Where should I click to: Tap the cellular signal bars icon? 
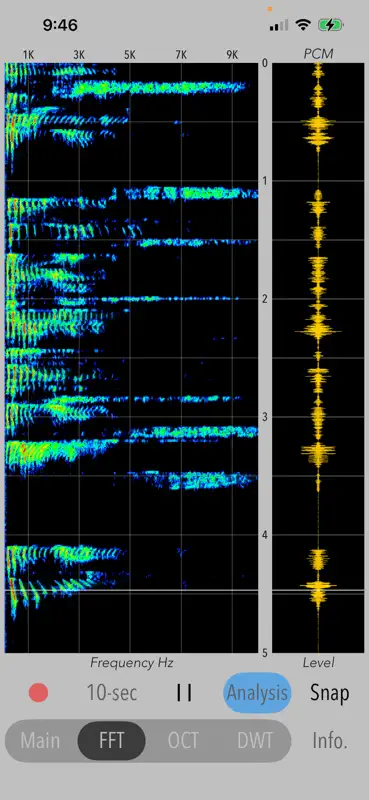click(279, 24)
